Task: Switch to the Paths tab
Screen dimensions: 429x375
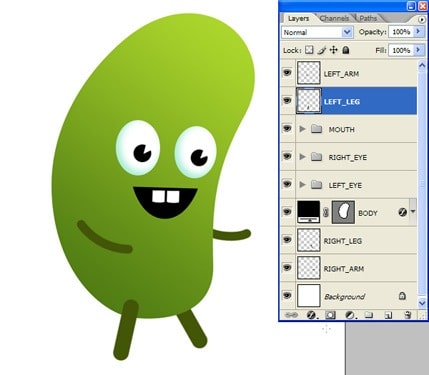Action: point(368,18)
